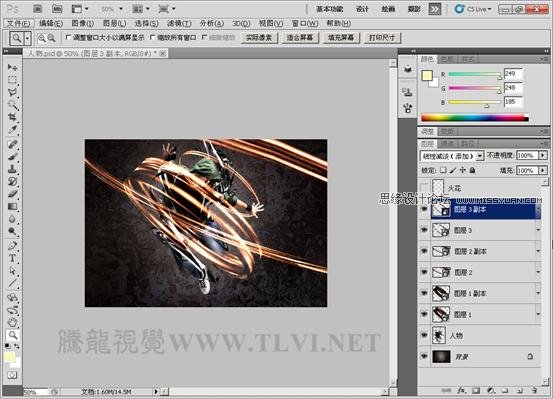Open CS Live services

point(473,9)
